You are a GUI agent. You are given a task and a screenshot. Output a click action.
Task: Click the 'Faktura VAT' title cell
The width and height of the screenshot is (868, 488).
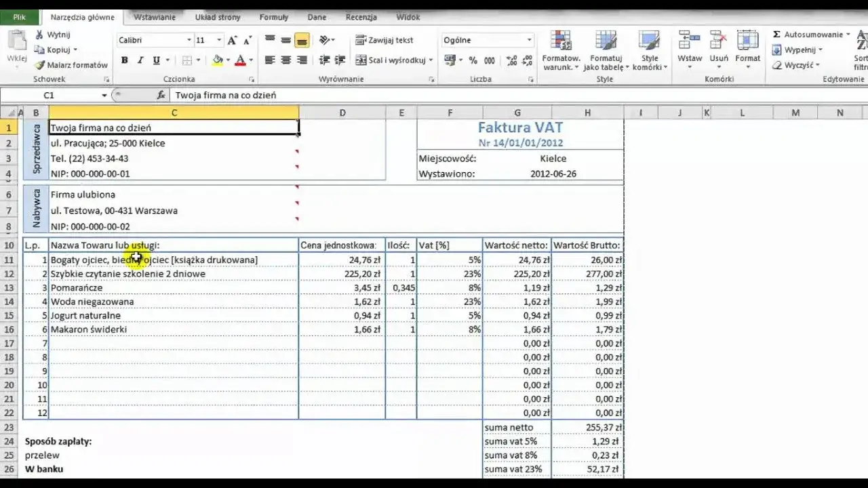pyautogui.click(x=520, y=127)
